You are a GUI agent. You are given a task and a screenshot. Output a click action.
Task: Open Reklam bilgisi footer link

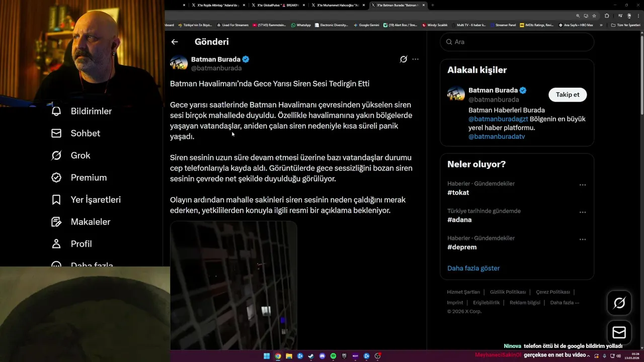pyautogui.click(x=525, y=303)
